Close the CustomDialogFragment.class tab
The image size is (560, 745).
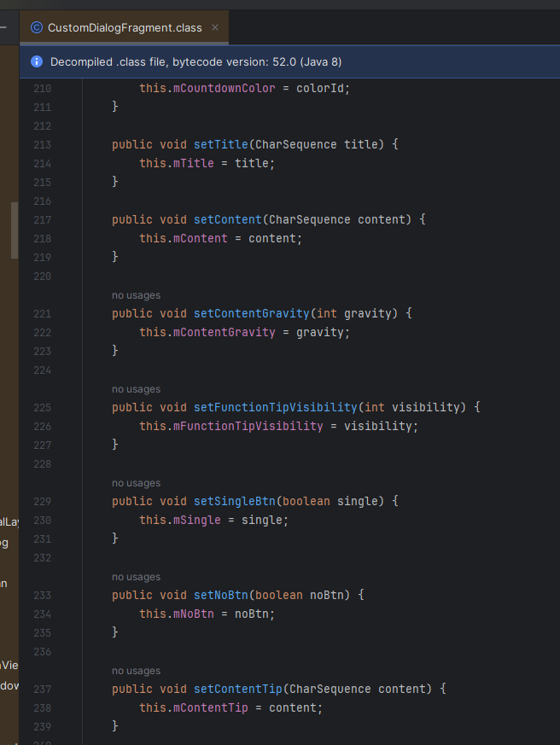coord(215,27)
